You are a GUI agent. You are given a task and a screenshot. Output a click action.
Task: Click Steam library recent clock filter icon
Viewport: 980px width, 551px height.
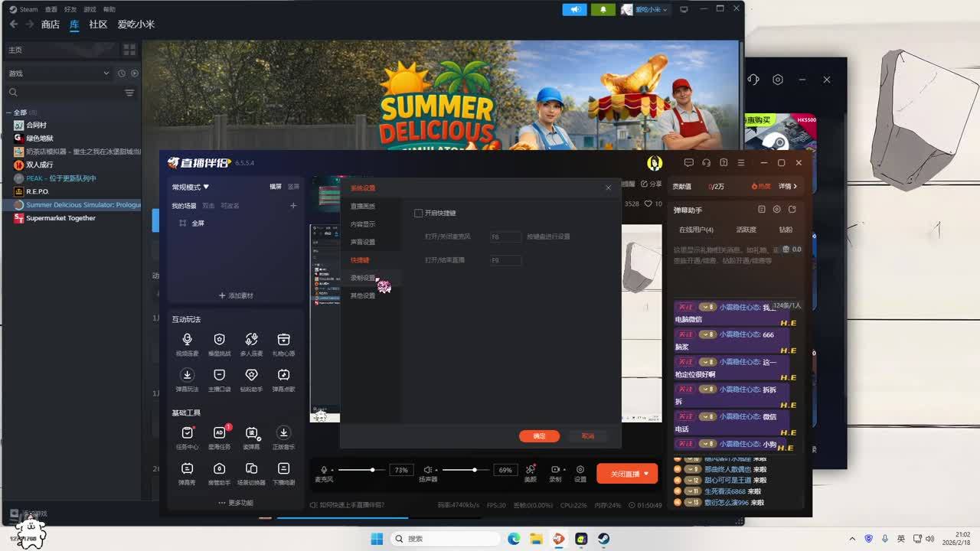121,73
